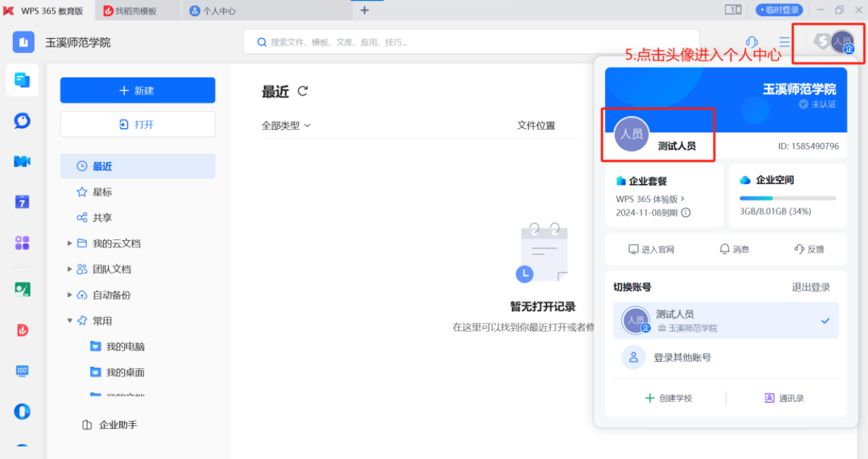Open the apps grid icon in sidebar
The width and height of the screenshot is (868, 459).
22,243
